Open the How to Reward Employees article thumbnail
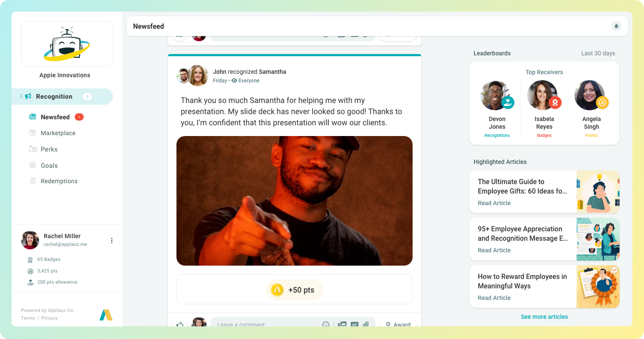644x339 pixels. coord(598,286)
